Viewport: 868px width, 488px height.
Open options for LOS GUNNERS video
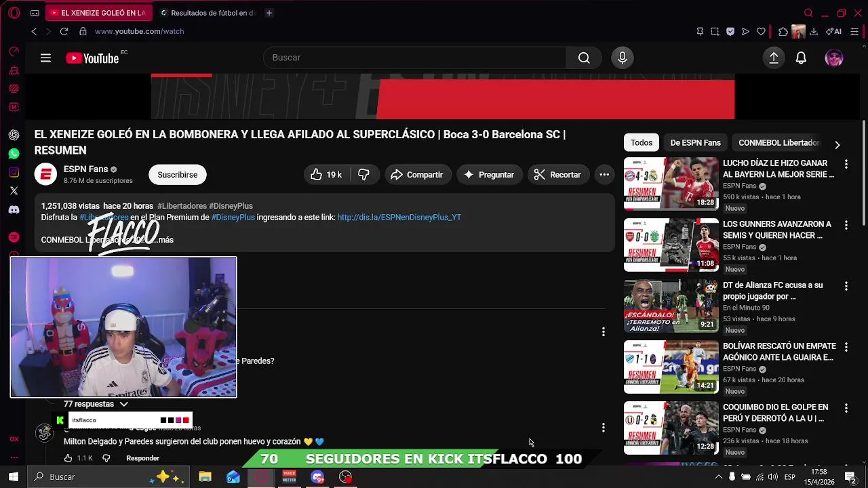click(x=846, y=225)
